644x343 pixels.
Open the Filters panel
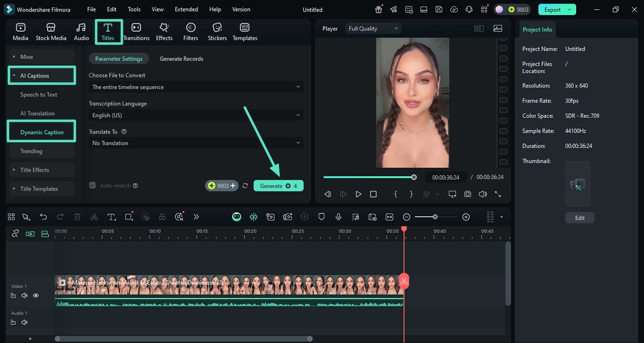click(x=191, y=32)
